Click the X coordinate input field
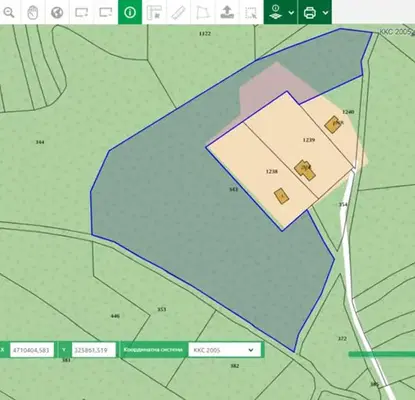This screenshot has width=415, height=400. tap(32, 350)
